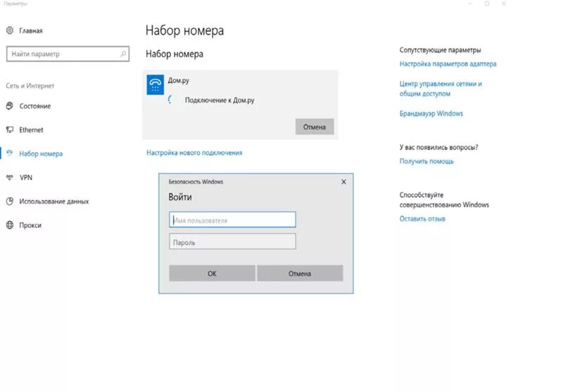Open Настройка параметров адаптера link
The image size is (563, 392).
[x=448, y=64]
